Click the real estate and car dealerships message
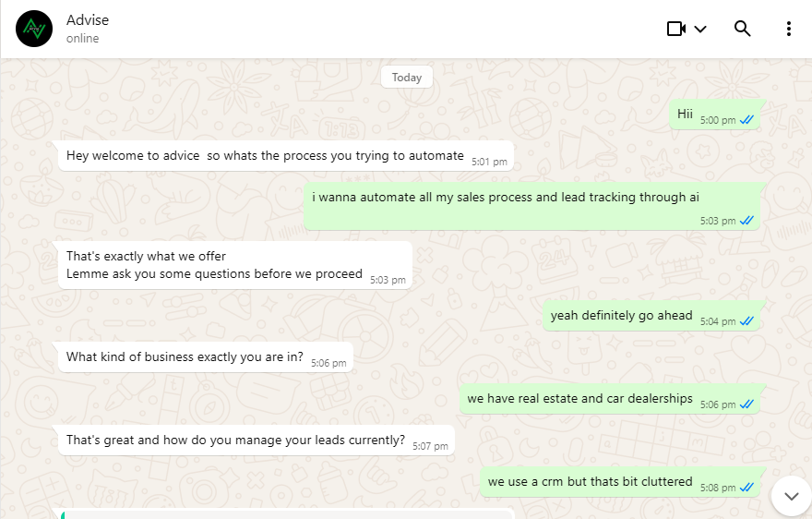Image resolution: width=812 pixels, height=519 pixels. 579,399
